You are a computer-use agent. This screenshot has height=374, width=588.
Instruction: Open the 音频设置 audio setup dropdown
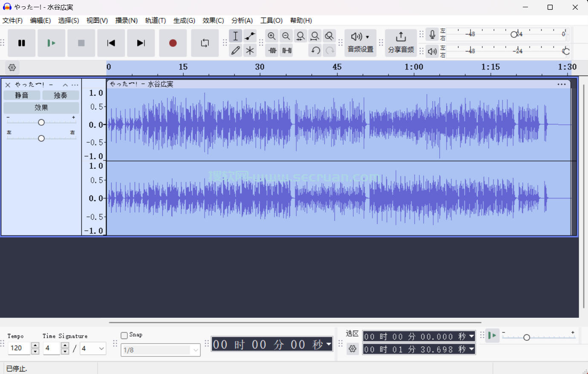[x=360, y=43]
